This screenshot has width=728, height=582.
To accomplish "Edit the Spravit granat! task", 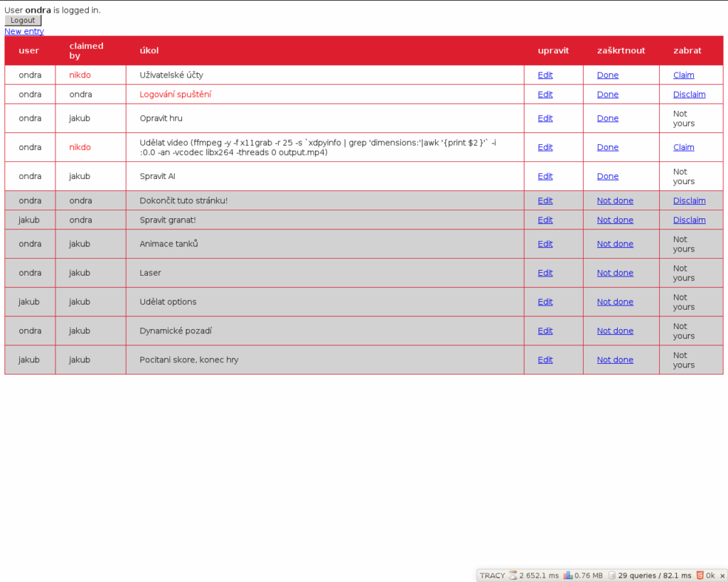I will [545, 220].
